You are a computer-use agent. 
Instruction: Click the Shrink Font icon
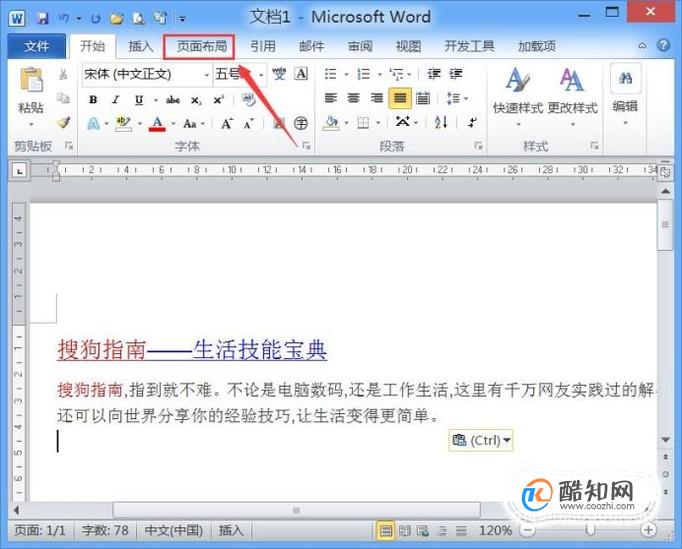pyautogui.click(x=249, y=124)
